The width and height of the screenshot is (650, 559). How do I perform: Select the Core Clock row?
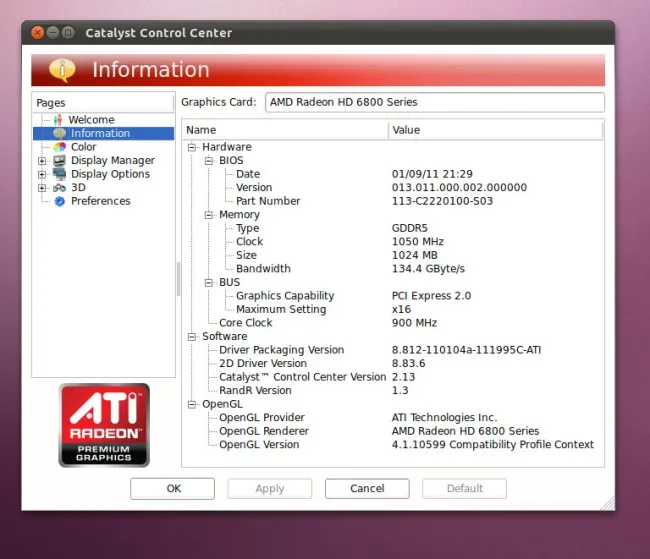pyautogui.click(x=246, y=323)
